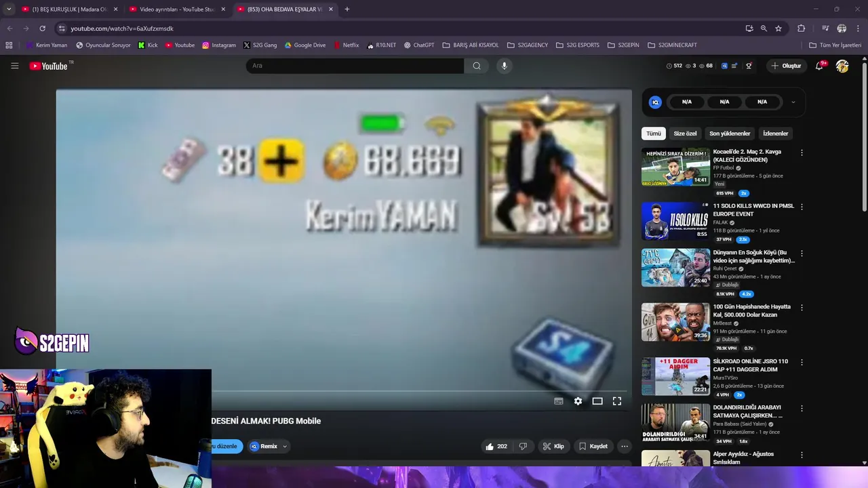This screenshot has width=868, height=488.
Task: Switch to Video ayrıntıları YouTube Studio tab
Action: (177, 9)
